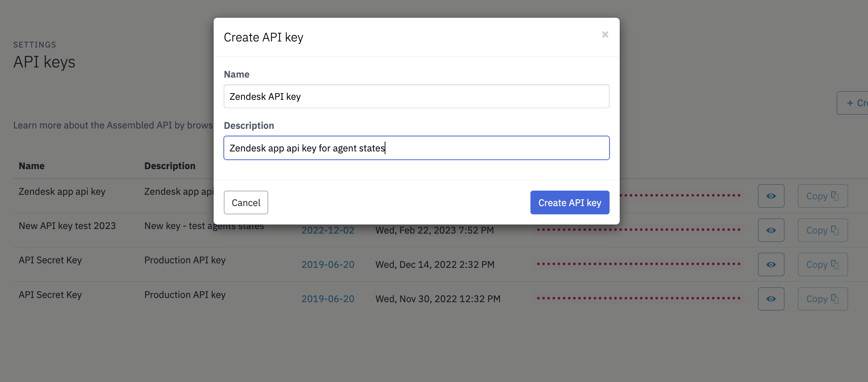Select the 'Zendesk app api key' name cell
The height and width of the screenshot is (382, 868).
click(62, 192)
